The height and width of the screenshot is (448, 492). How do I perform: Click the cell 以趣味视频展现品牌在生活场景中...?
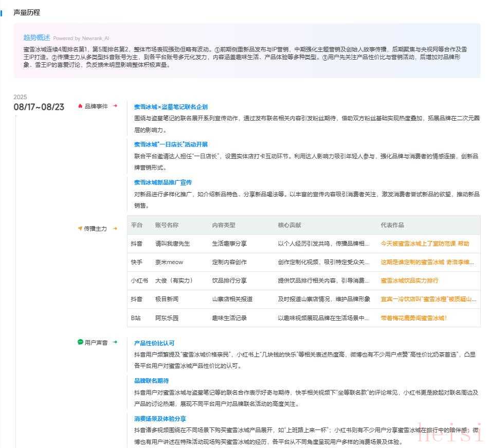pyautogui.click(x=324, y=318)
